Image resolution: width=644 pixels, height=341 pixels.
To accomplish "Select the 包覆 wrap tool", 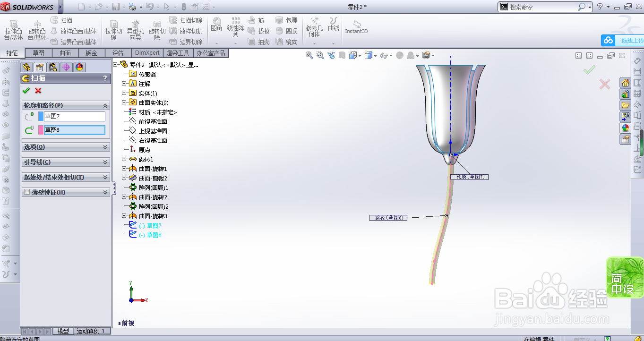I will click(287, 20).
